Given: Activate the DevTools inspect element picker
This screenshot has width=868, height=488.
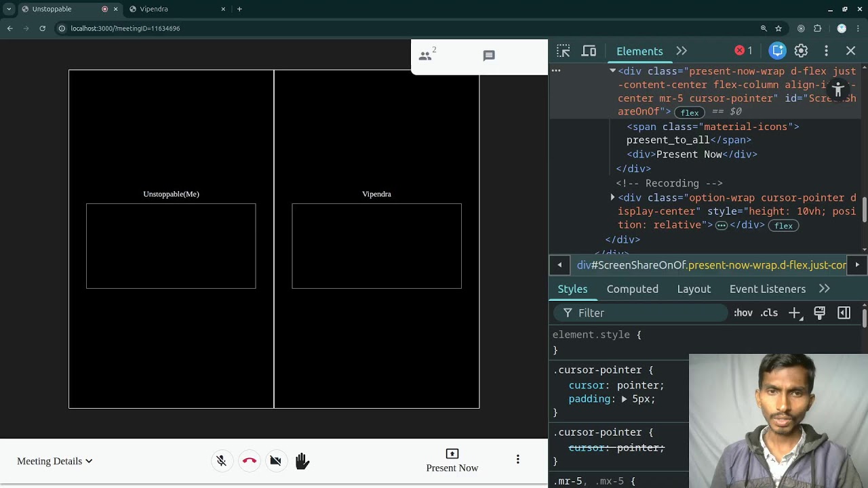Looking at the screenshot, I should 564,51.
